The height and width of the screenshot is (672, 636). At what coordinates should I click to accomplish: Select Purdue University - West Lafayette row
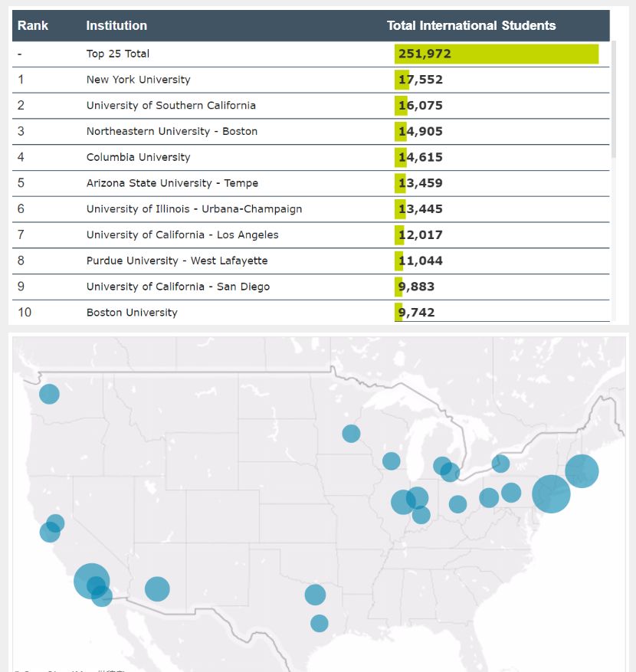[x=310, y=261]
